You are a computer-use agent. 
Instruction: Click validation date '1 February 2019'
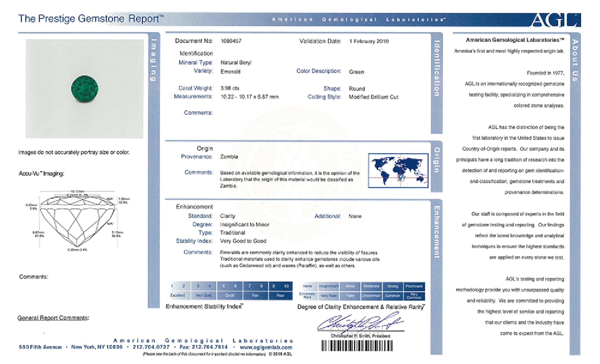pyautogui.click(x=369, y=41)
